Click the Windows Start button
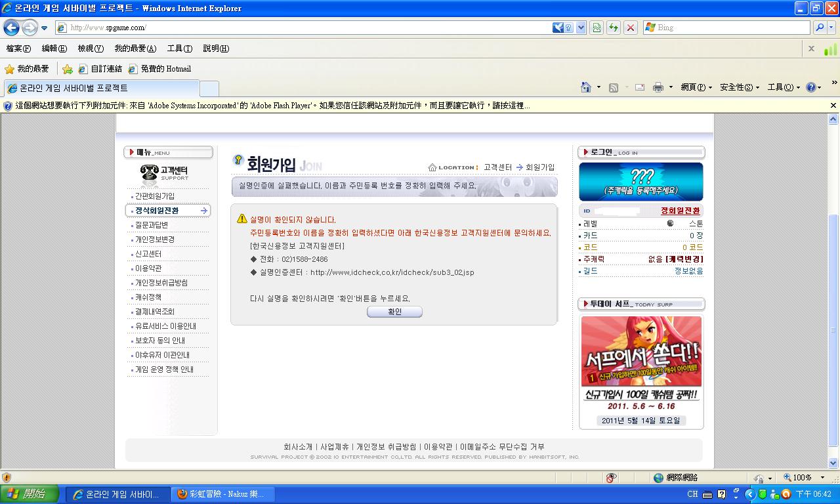Viewport: 840px width, 504px height. tap(30, 494)
